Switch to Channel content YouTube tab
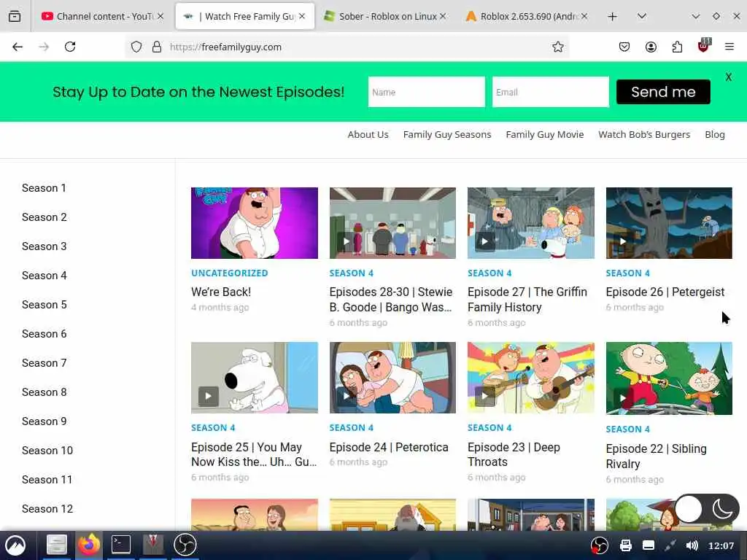The height and width of the screenshot is (560, 747). click(x=98, y=16)
